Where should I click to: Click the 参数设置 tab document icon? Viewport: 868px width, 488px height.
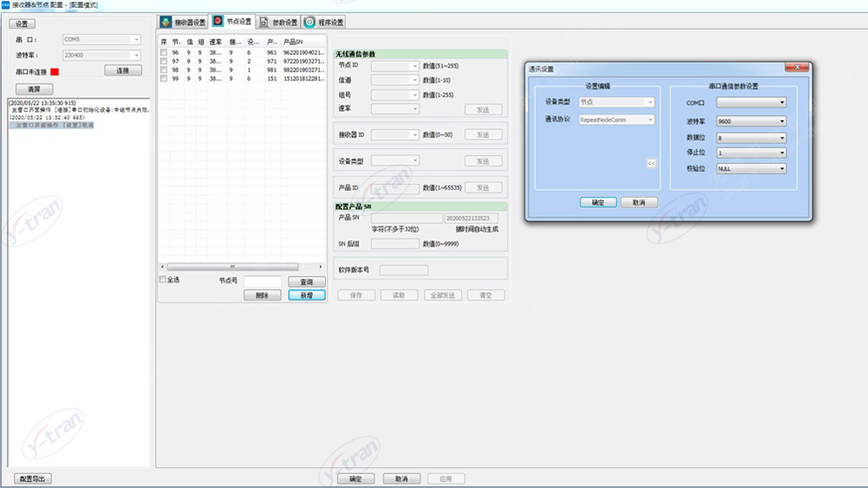pos(263,22)
